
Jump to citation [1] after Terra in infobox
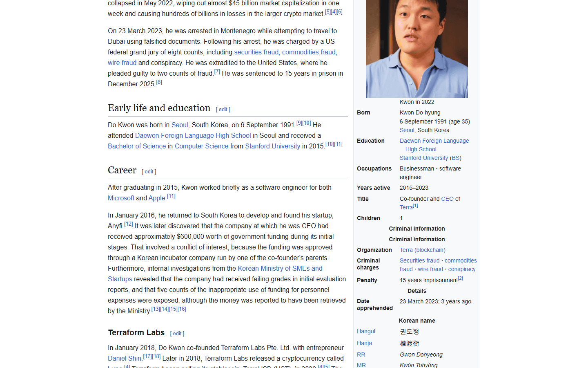pyautogui.click(x=415, y=206)
